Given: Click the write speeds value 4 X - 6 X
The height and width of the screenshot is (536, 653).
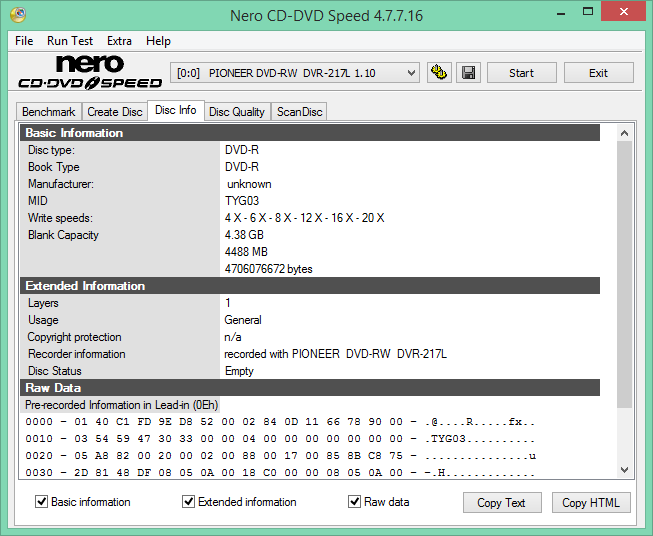Looking at the screenshot, I should [304, 218].
